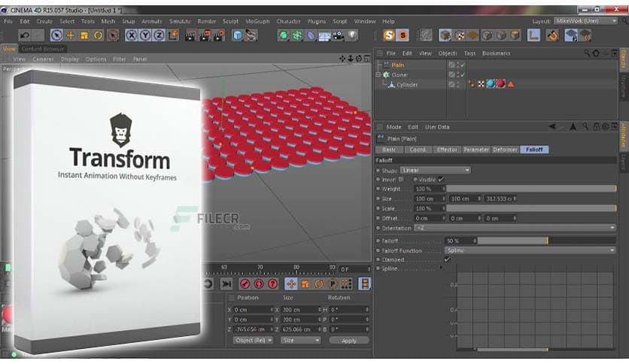This screenshot has height=364, width=629.
Task: Open the deformer object icon
Action: click(x=311, y=35)
